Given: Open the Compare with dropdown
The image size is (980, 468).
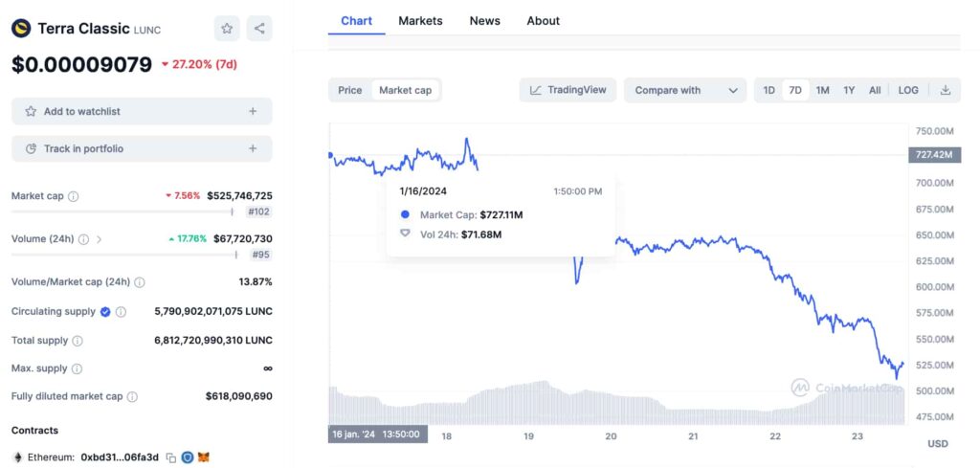Looking at the screenshot, I should click(685, 90).
